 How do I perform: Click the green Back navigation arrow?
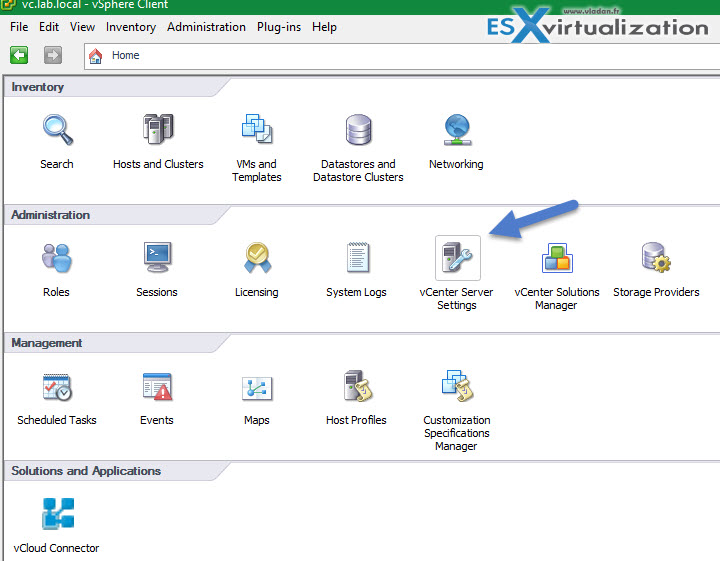pos(19,56)
